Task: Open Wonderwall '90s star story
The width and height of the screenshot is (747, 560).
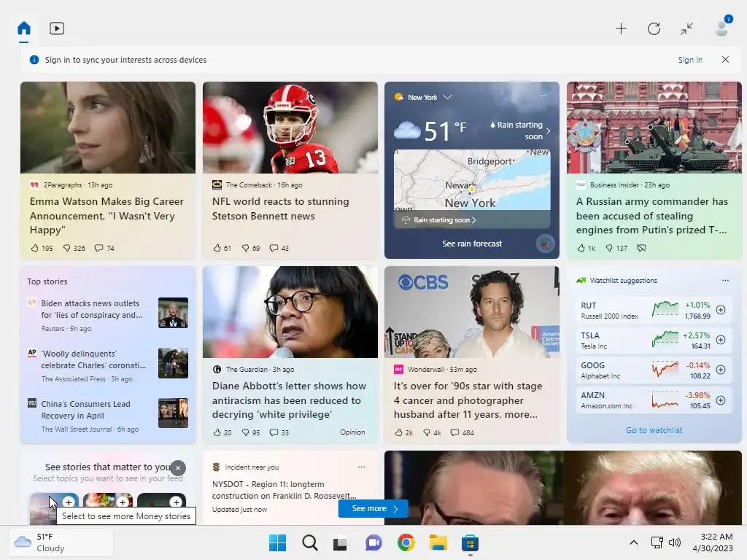Action: pos(468,400)
